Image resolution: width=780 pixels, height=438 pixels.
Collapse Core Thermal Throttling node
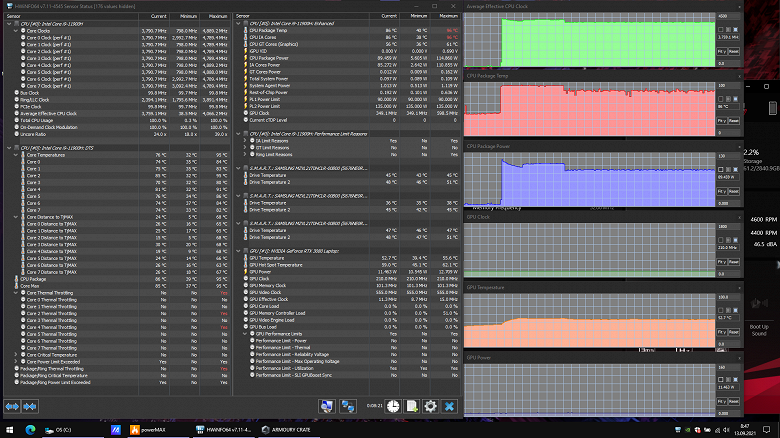click(x=16, y=293)
